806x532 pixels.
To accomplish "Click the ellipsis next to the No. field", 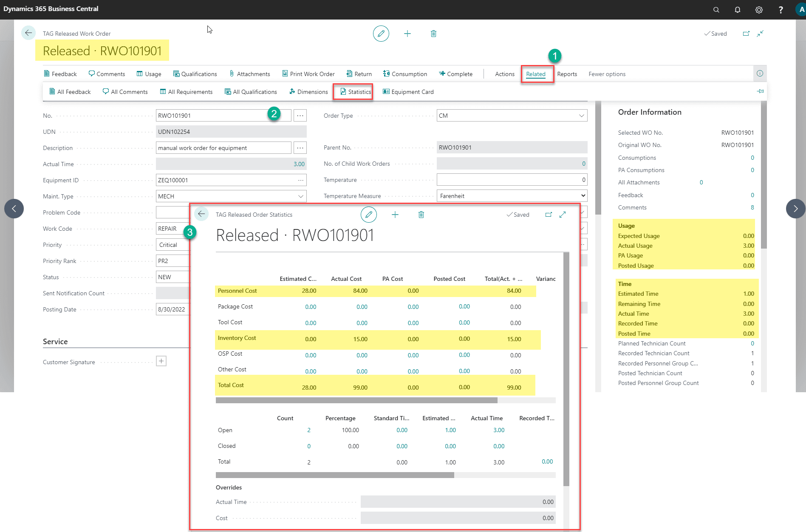I will [x=300, y=115].
